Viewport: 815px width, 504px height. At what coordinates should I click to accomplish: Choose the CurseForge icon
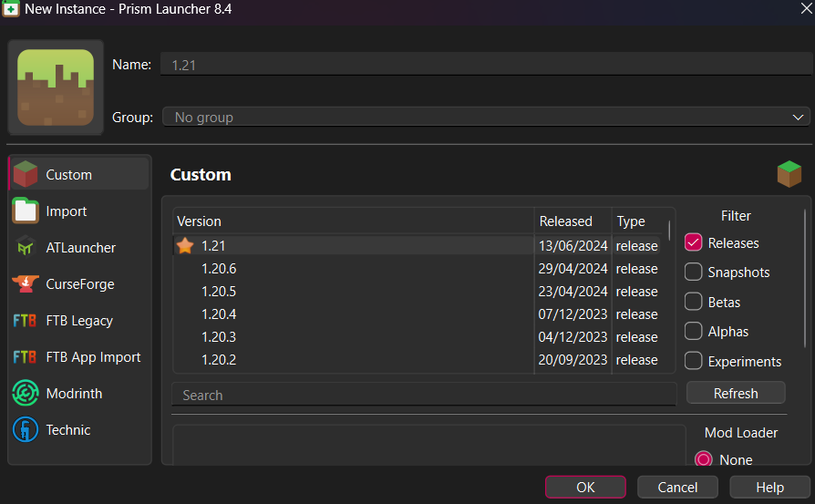(x=26, y=283)
